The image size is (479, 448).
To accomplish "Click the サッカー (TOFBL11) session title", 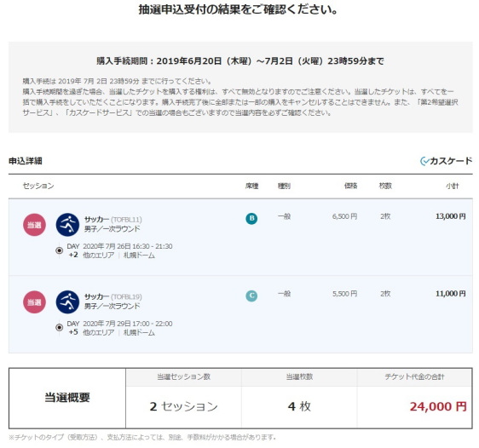I will tap(113, 220).
